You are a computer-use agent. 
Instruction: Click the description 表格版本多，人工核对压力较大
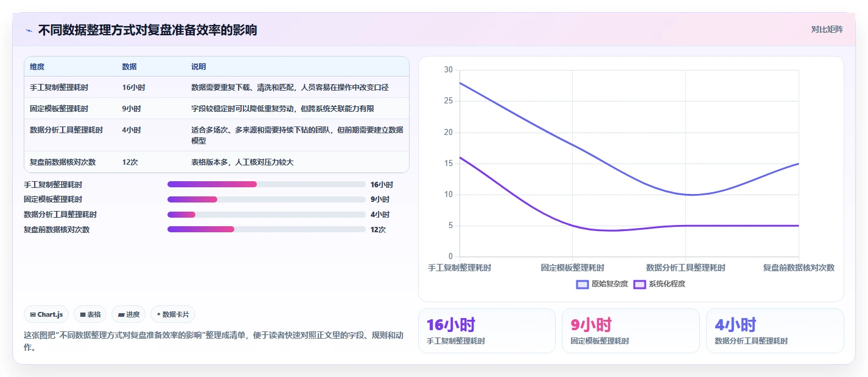click(243, 162)
